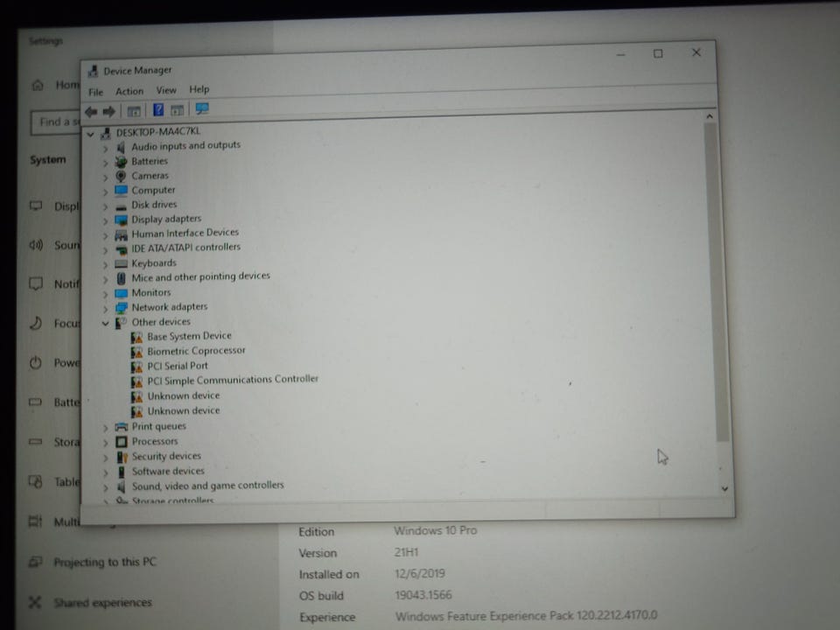Expand the Batteries chevron
The width and height of the screenshot is (840, 630).
(x=105, y=163)
